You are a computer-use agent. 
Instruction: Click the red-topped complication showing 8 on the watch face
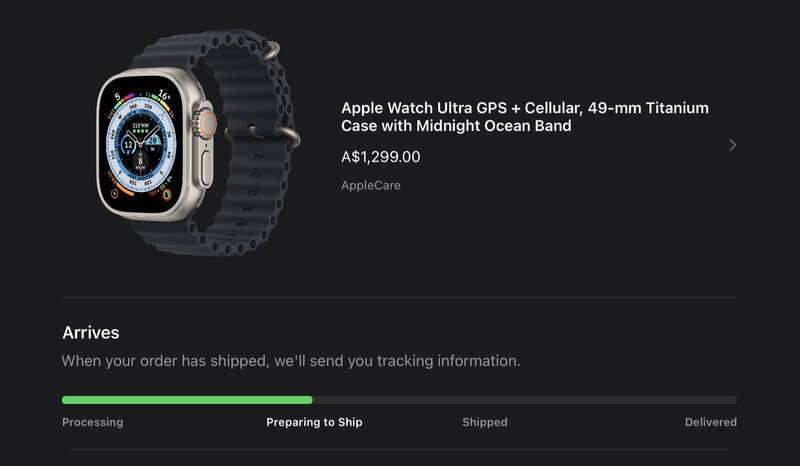[x=140, y=157]
